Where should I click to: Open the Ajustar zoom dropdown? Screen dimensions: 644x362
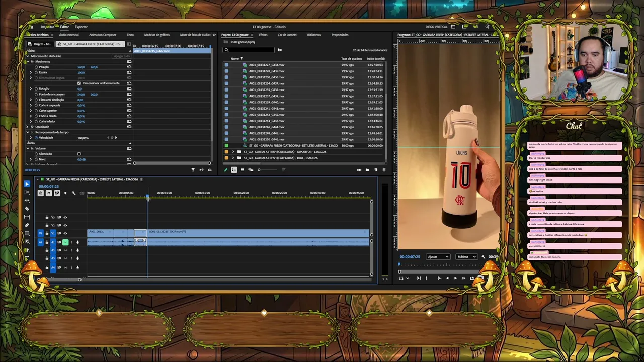coord(438,257)
